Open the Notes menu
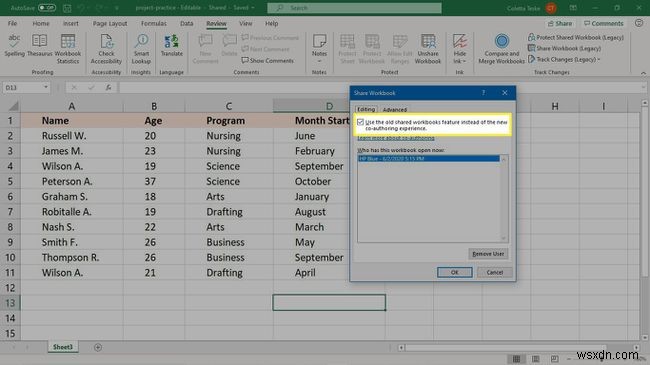This screenshot has width=650, height=365. pos(319,49)
